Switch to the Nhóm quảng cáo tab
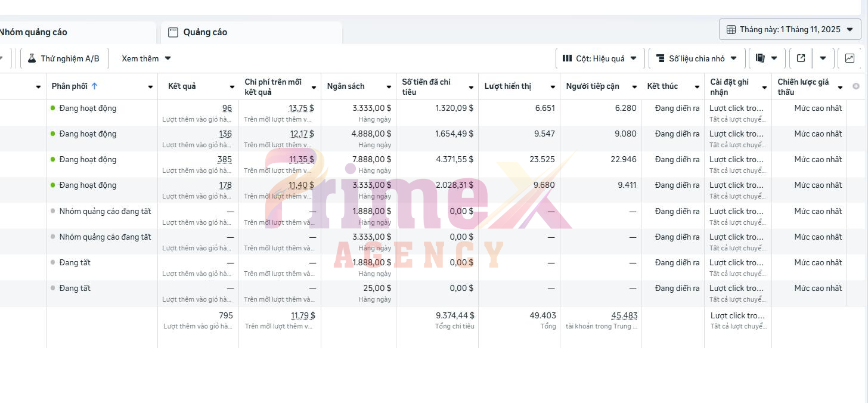This screenshot has width=868, height=403. coord(33,32)
